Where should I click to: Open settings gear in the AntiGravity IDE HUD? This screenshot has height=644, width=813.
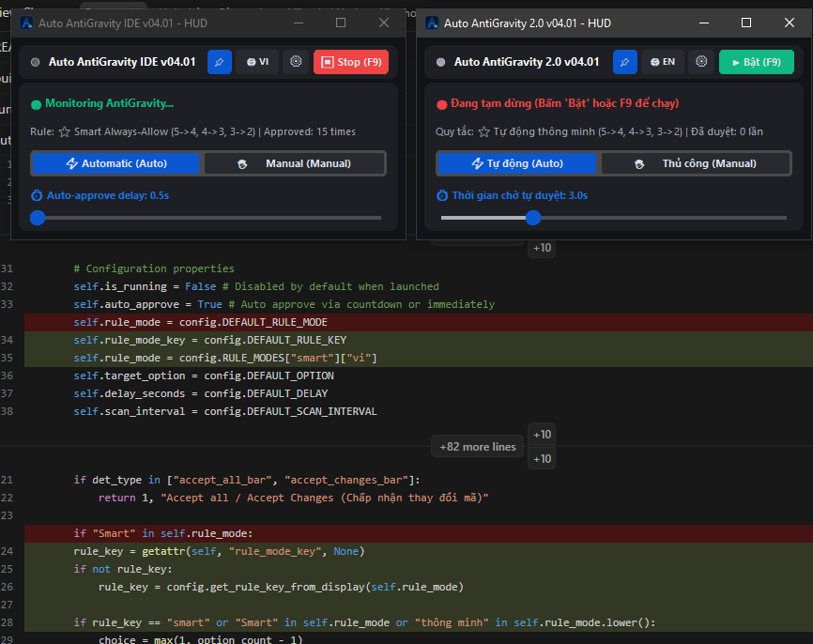[x=296, y=62]
